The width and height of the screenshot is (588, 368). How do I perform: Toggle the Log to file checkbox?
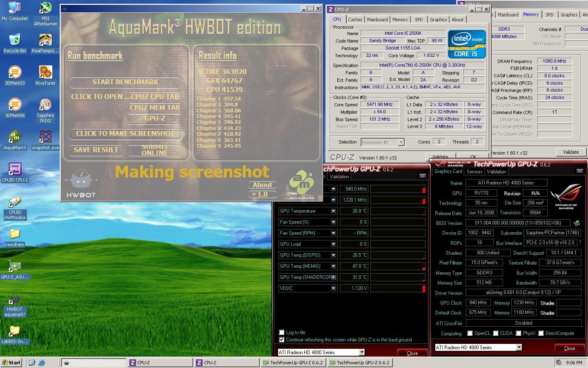[x=281, y=332]
